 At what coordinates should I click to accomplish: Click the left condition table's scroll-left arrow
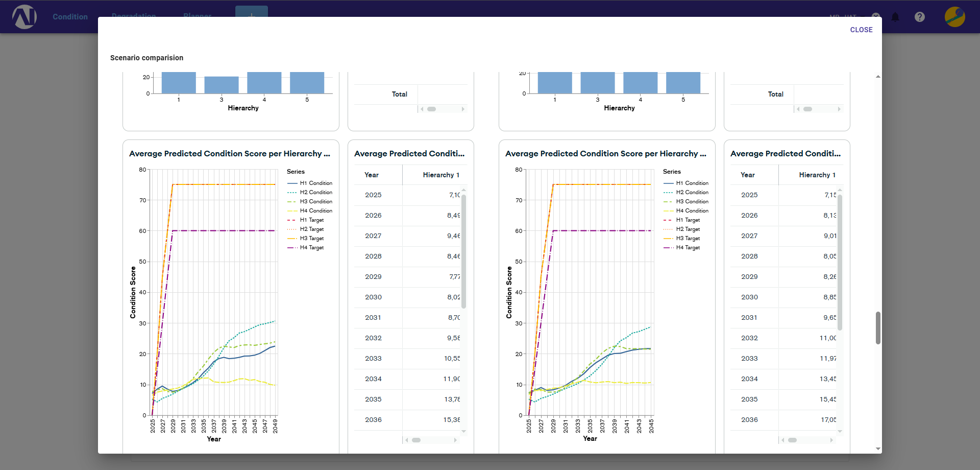click(407, 440)
